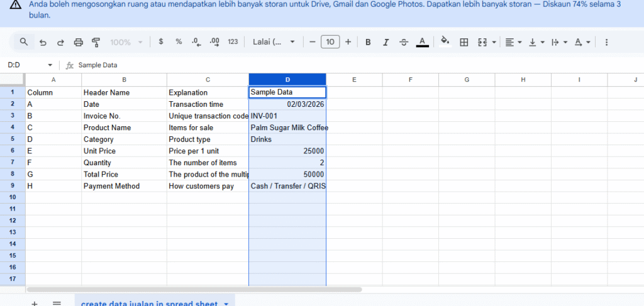Undo the last action
Viewport: 644px width, 306px height.
tap(43, 42)
